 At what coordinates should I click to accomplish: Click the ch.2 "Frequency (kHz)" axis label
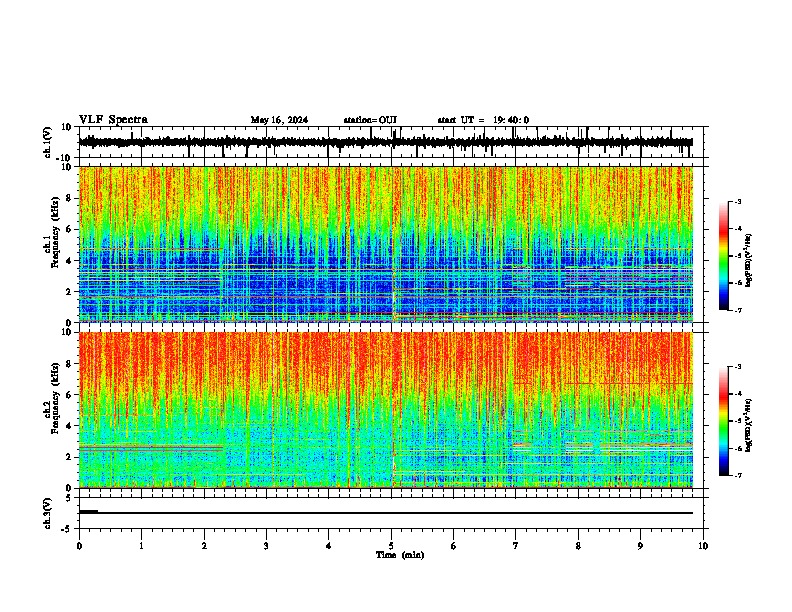[x=55, y=398]
